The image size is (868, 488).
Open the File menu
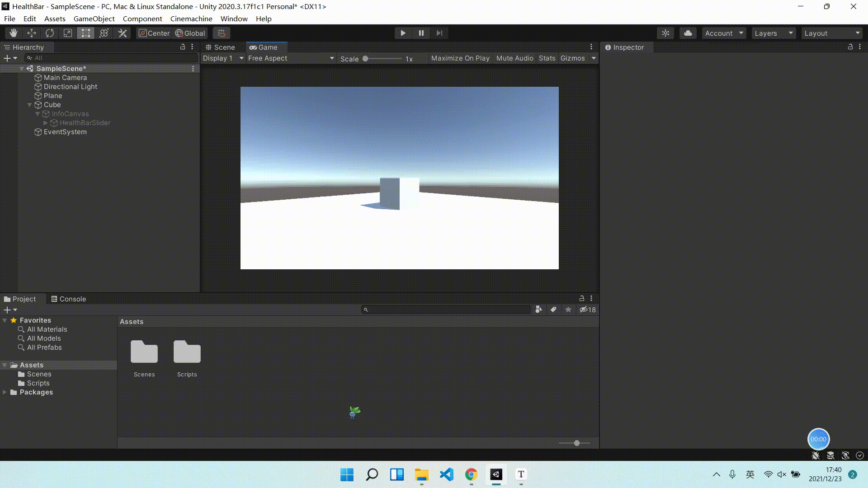click(x=9, y=19)
